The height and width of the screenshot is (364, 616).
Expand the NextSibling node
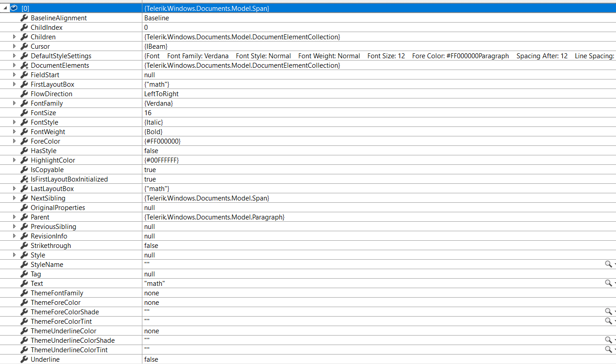[14, 198]
